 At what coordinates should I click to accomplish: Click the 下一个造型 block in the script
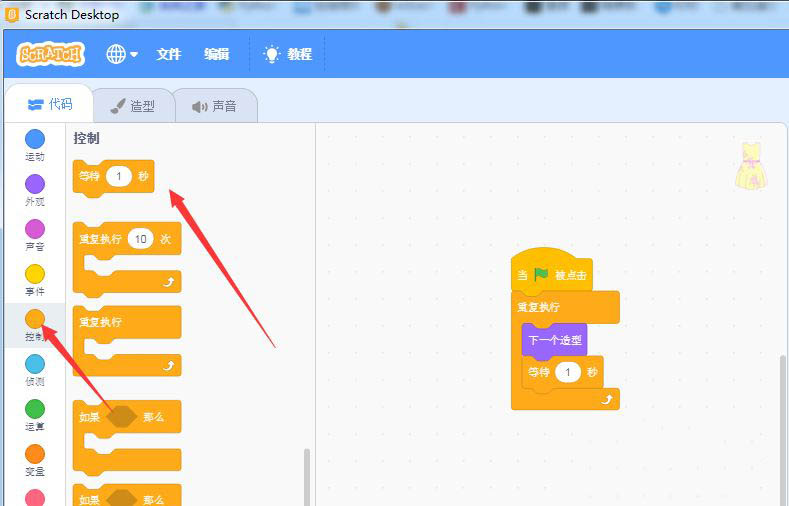[555, 340]
